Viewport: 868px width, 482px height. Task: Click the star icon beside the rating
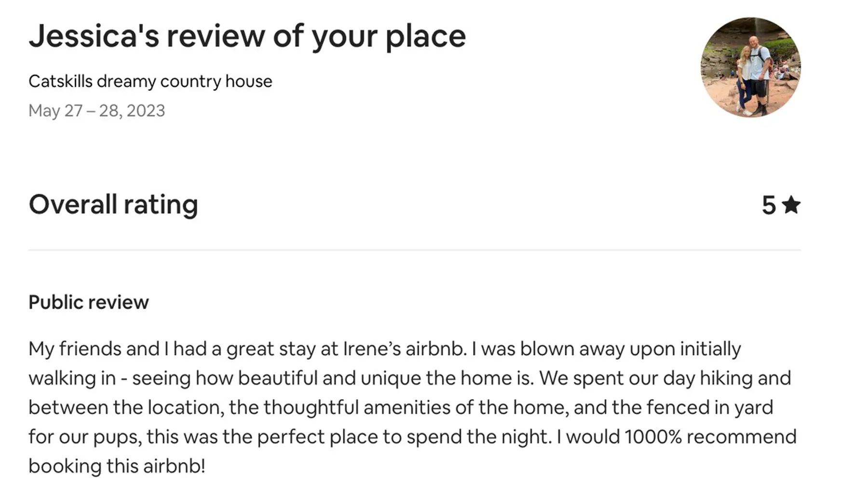[x=791, y=205]
